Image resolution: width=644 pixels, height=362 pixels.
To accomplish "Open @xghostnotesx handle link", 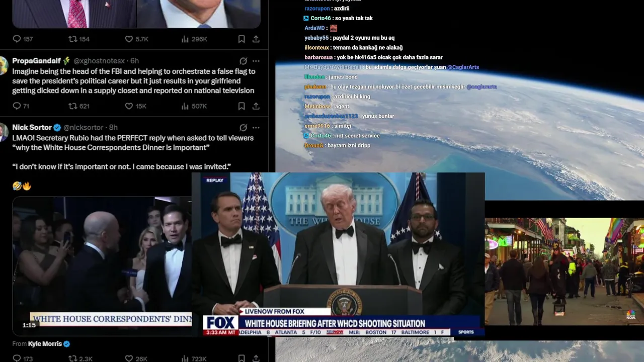I will click(99, 61).
